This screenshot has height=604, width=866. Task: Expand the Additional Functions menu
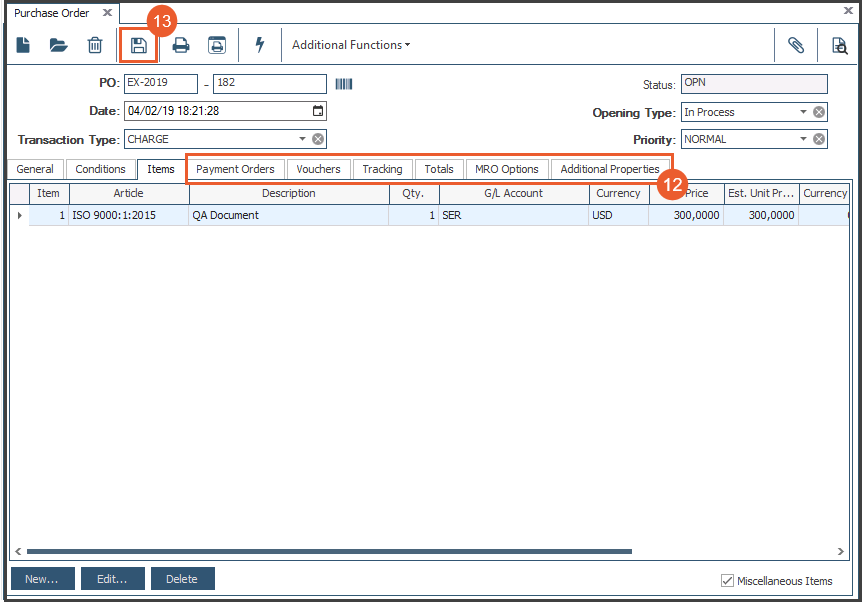[x=351, y=45]
